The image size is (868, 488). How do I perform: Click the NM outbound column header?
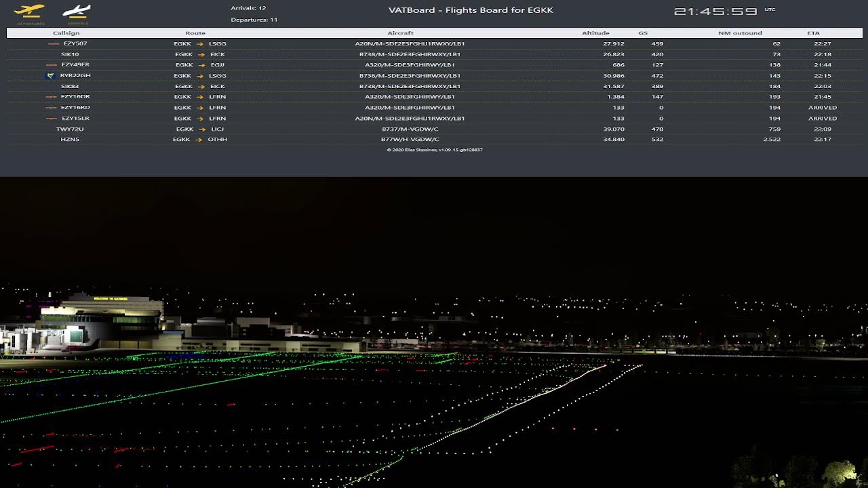click(x=740, y=33)
